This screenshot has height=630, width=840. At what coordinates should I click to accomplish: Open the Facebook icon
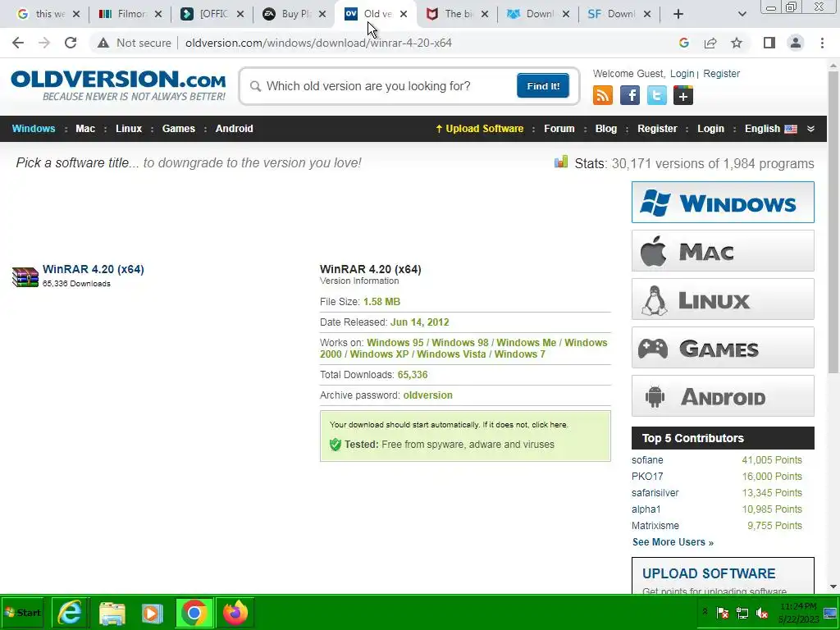(x=629, y=95)
